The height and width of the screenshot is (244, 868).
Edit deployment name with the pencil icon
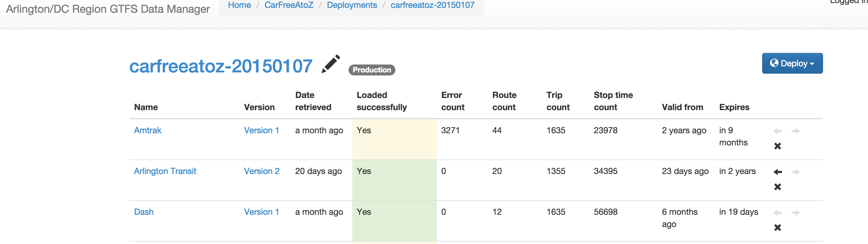pyautogui.click(x=331, y=64)
